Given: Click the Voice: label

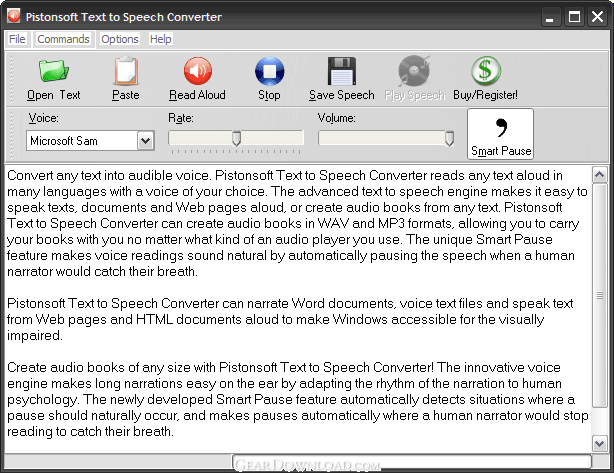Looking at the screenshot, I should point(43,118).
